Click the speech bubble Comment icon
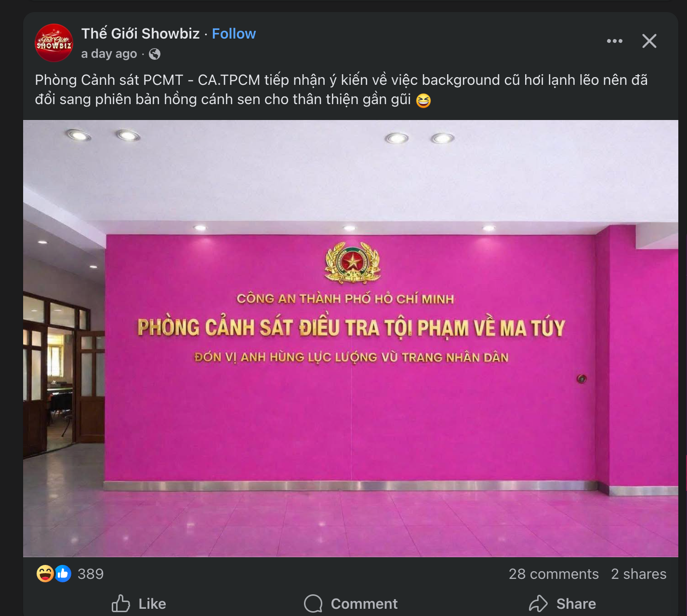Viewport: 687px width, 616px height. pyautogui.click(x=313, y=603)
